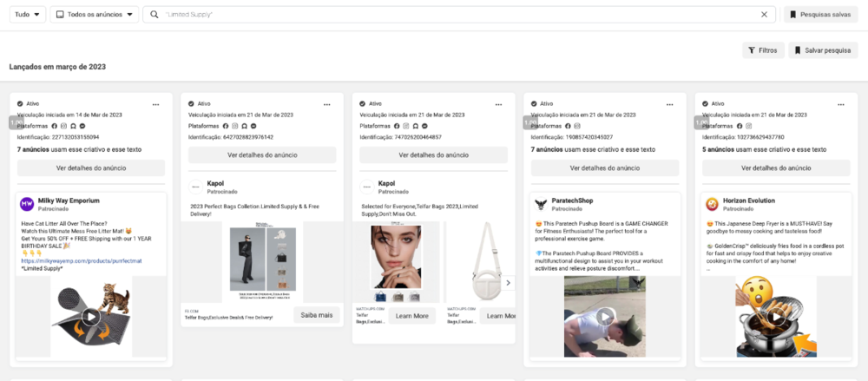
Task: Click Messenger platform icon on Milky Way Emporium card
Action: pyautogui.click(x=82, y=126)
